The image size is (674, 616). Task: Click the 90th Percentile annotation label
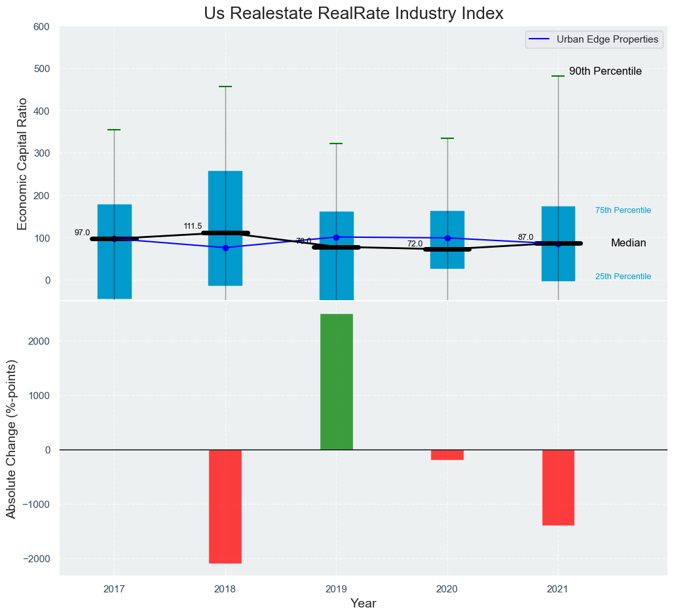point(605,71)
